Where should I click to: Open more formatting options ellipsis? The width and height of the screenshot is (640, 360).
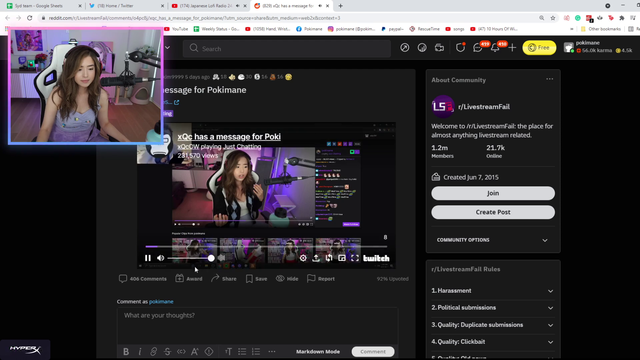272,351
